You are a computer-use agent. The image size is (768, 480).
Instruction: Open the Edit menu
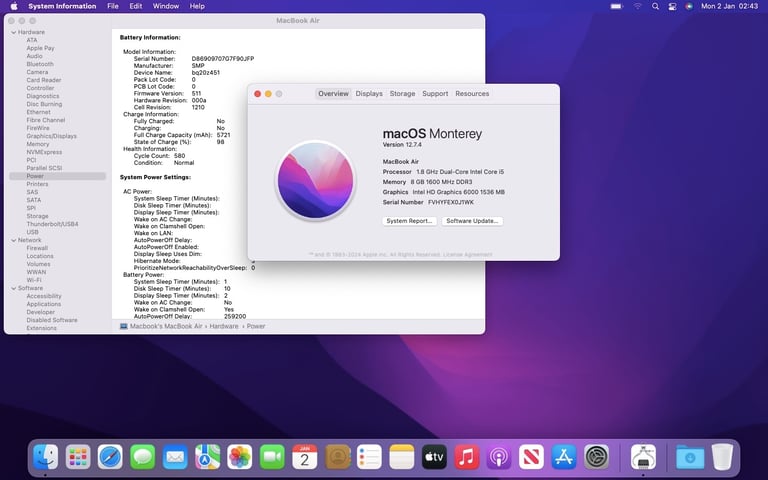136,6
